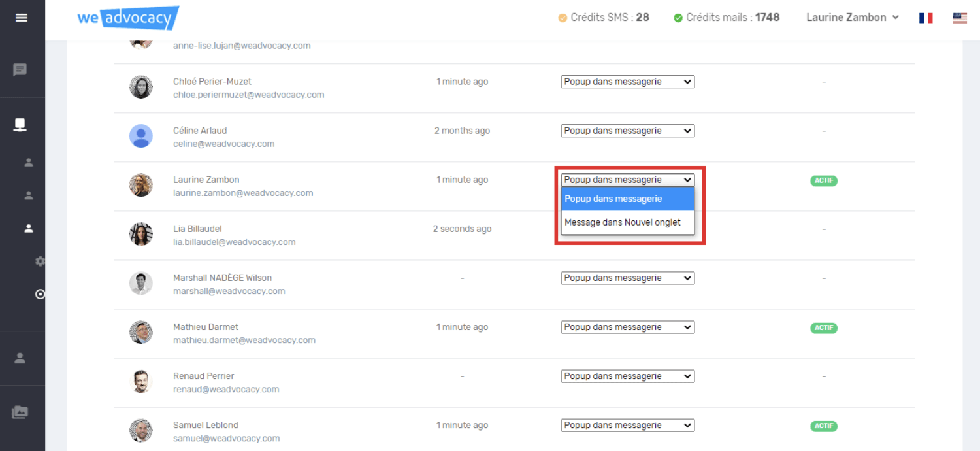
Task: Click the name Samuel Leblond
Action: (206, 425)
